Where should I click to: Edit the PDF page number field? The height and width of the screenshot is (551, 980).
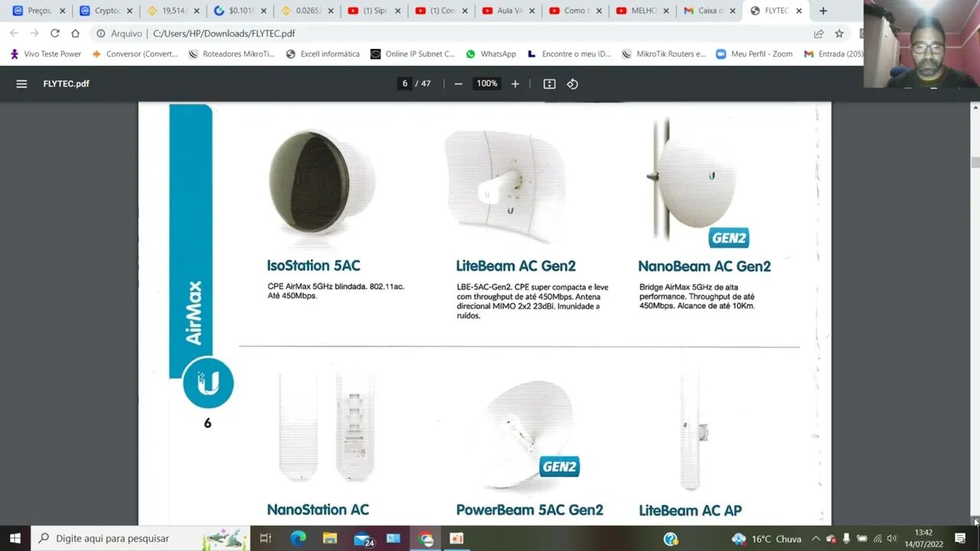pos(405,83)
